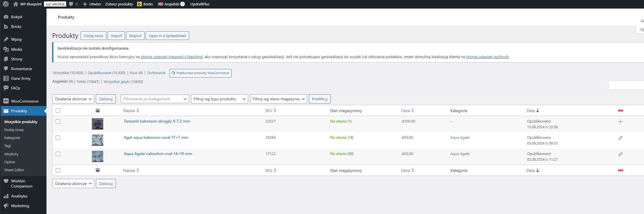Click the Angielski help question mark icon
This screenshot has width=644, height=214.
pyautogui.click(x=183, y=4)
